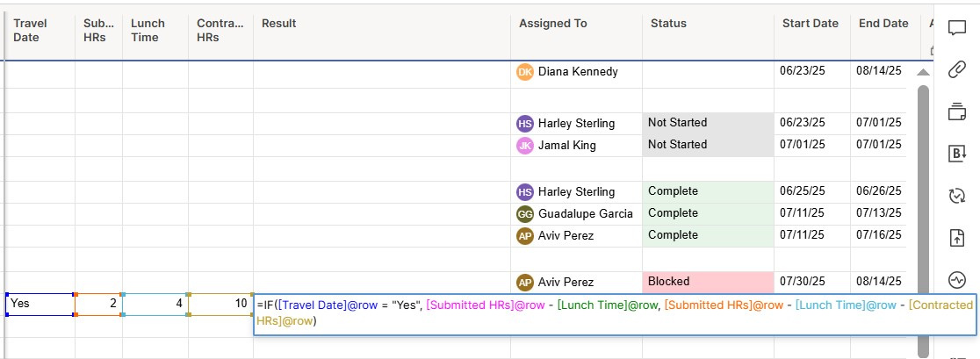This screenshot has height=359, width=980.
Task: Click the Blocked status cell
Action: point(708,282)
